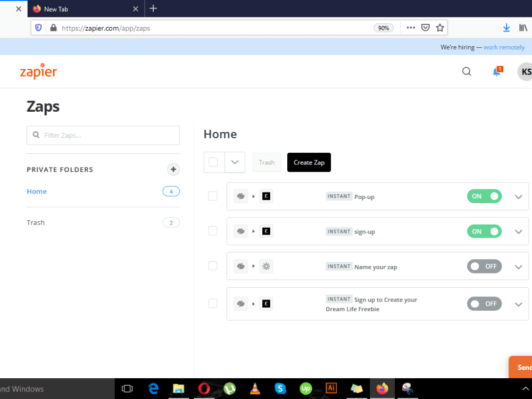Open the KS account avatar
This screenshot has width=532, height=399.
(x=525, y=72)
